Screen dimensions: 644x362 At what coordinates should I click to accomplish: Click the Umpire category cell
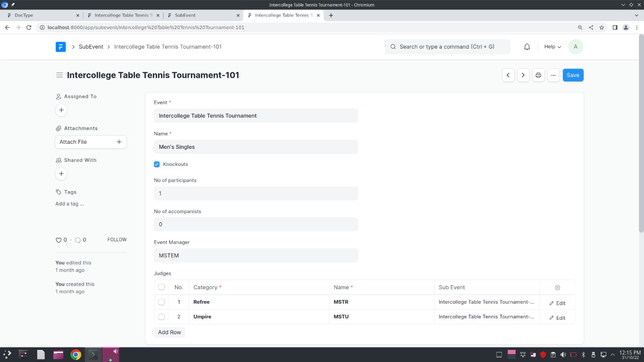pyautogui.click(x=259, y=317)
